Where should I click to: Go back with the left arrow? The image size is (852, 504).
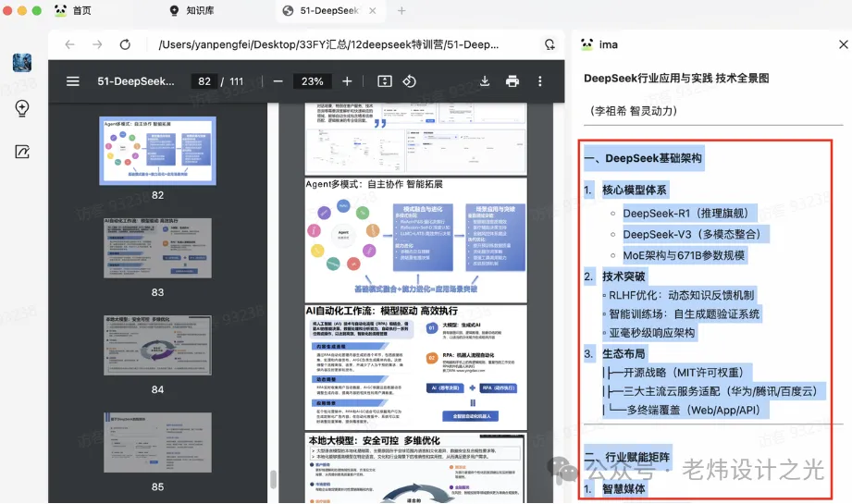point(69,44)
